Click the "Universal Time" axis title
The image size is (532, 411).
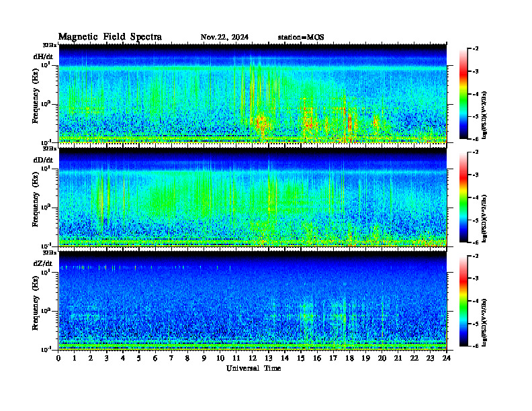[x=253, y=368]
